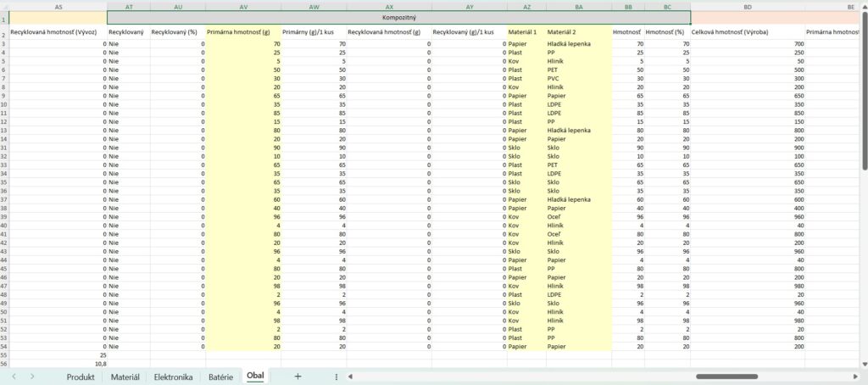Click the select-all corner of the grid
The image size is (868, 385).
(4, 6)
